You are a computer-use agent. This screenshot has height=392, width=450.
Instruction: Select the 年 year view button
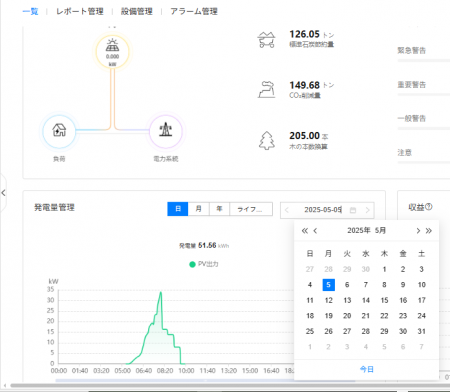(x=219, y=209)
